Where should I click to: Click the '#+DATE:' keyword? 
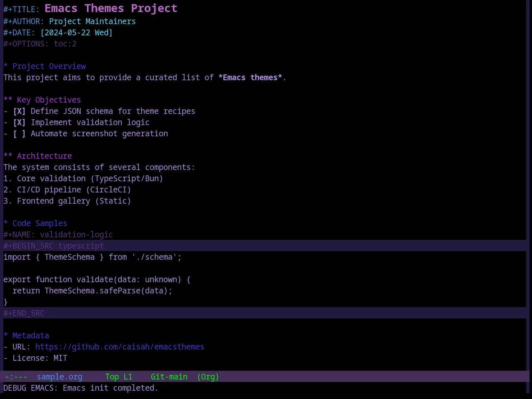pos(19,32)
